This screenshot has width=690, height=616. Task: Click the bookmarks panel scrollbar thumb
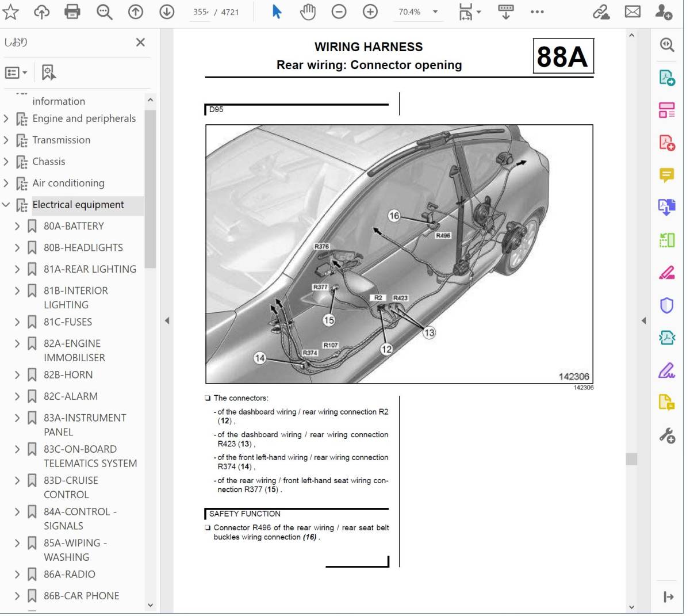(150, 189)
